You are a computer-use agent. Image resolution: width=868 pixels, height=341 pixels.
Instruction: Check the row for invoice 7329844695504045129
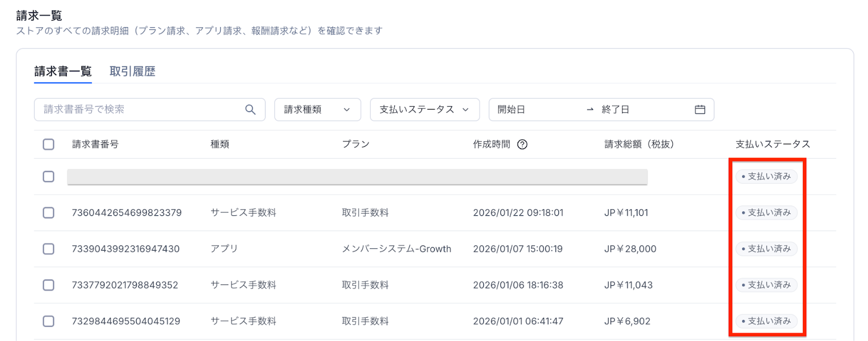49,321
